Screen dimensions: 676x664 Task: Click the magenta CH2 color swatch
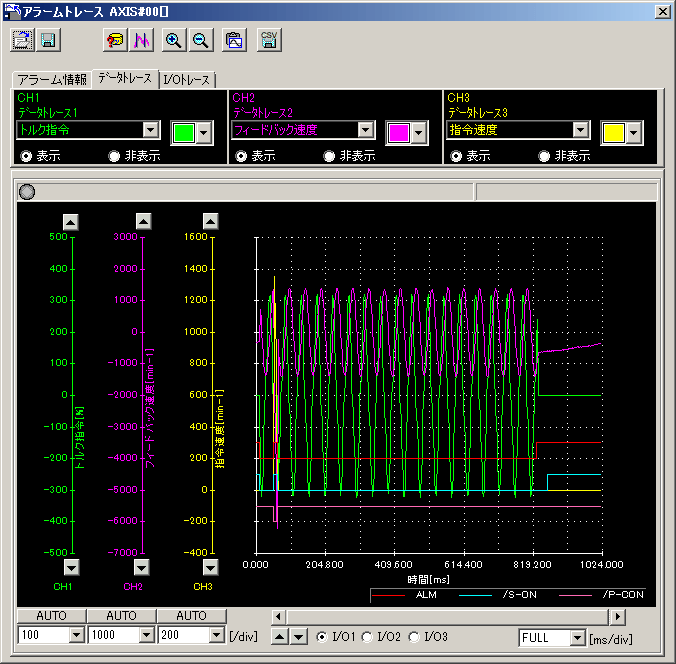click(397, 132)
